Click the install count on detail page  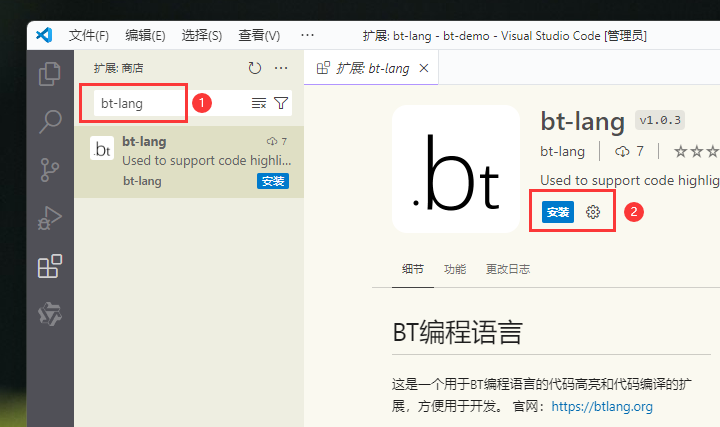click(x=630, y=151)
